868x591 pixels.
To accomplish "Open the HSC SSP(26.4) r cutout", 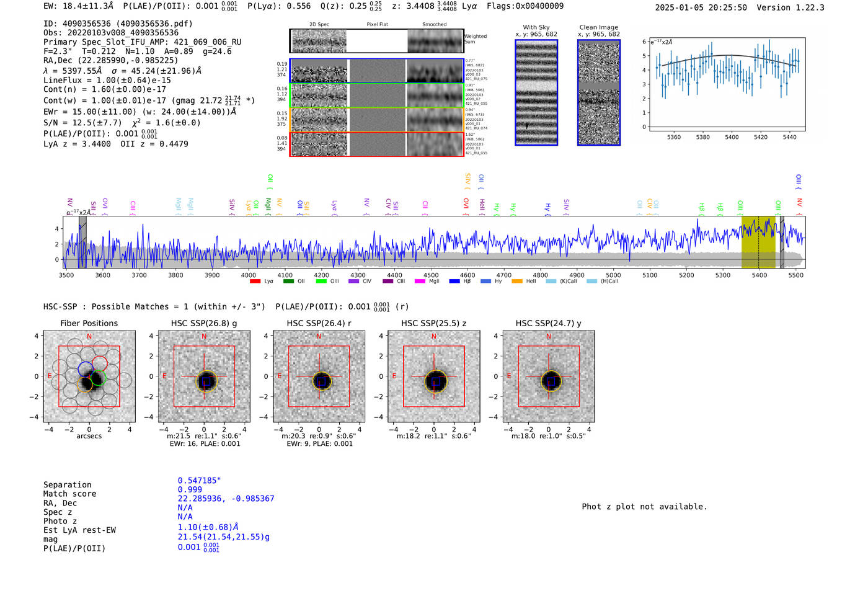I will pyautogui.click(x=319, y=376).
